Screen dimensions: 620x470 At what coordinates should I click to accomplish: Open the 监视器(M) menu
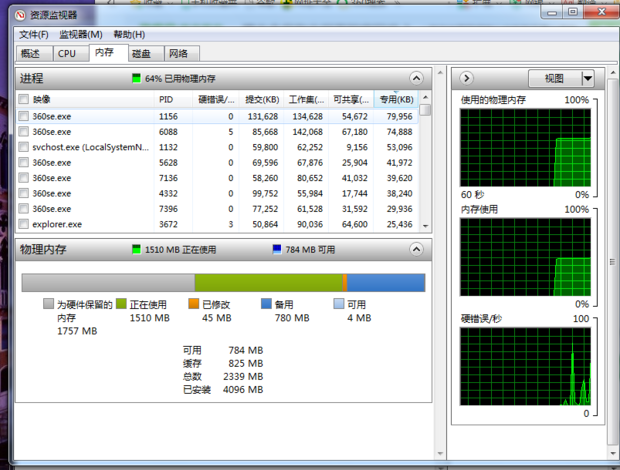coord(81,35)
